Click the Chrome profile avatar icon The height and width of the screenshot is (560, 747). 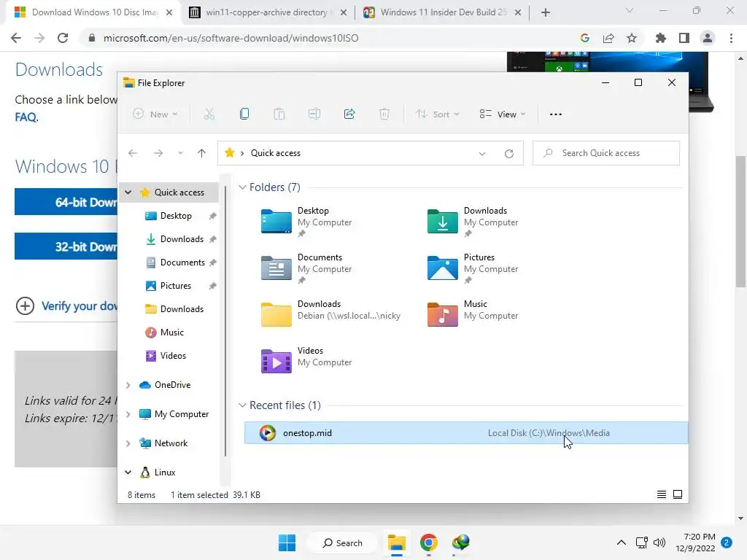[708, 38]
